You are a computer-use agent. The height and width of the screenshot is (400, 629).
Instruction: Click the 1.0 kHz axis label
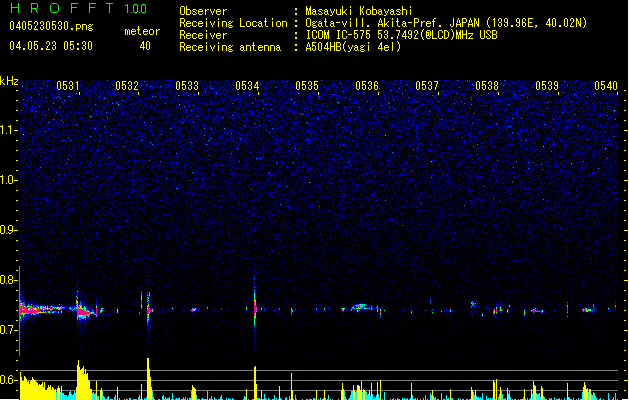pyautogui.click(x=9, y=180)
